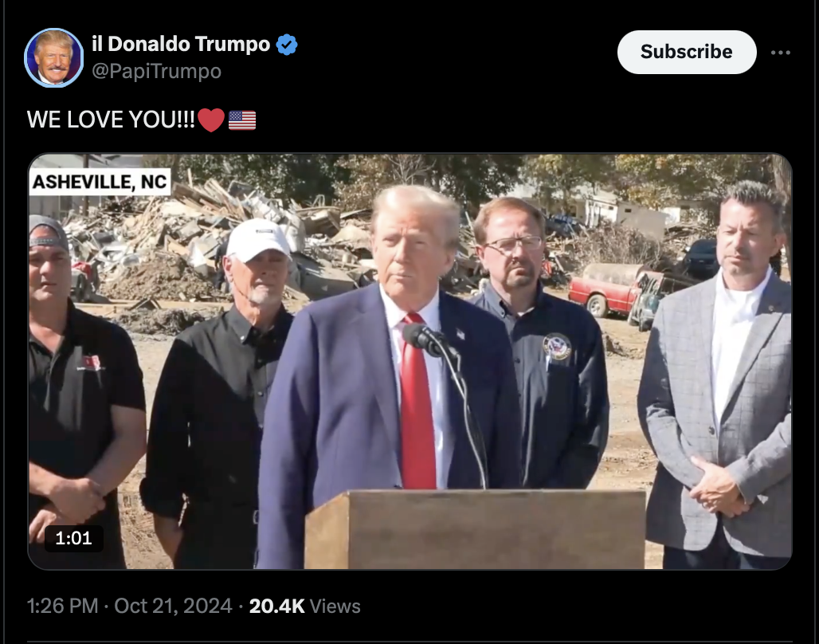Open the 20.4K Views count
The image size is (819, 644).
tap(304, 606)
